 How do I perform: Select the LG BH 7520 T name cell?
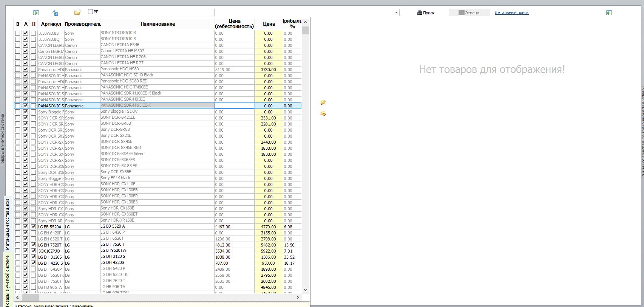point(158,245)
